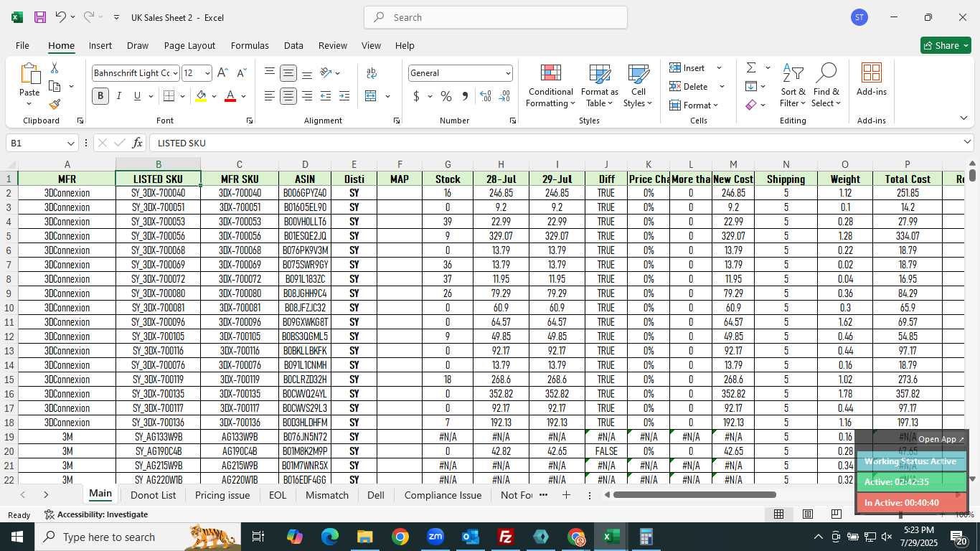Decrease decimal places
Screen dimensions: 980x551
[504, 96]
